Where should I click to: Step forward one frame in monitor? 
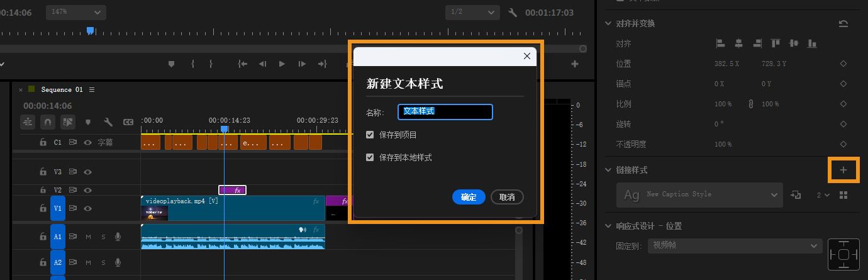302,64
